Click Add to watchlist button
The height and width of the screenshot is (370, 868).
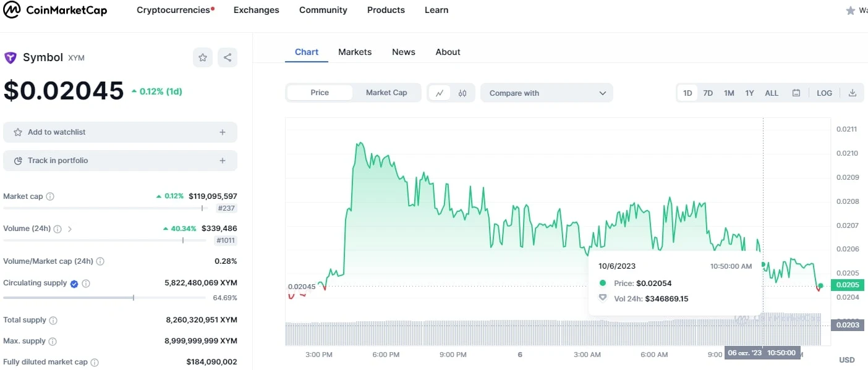(x=120, y=132)
